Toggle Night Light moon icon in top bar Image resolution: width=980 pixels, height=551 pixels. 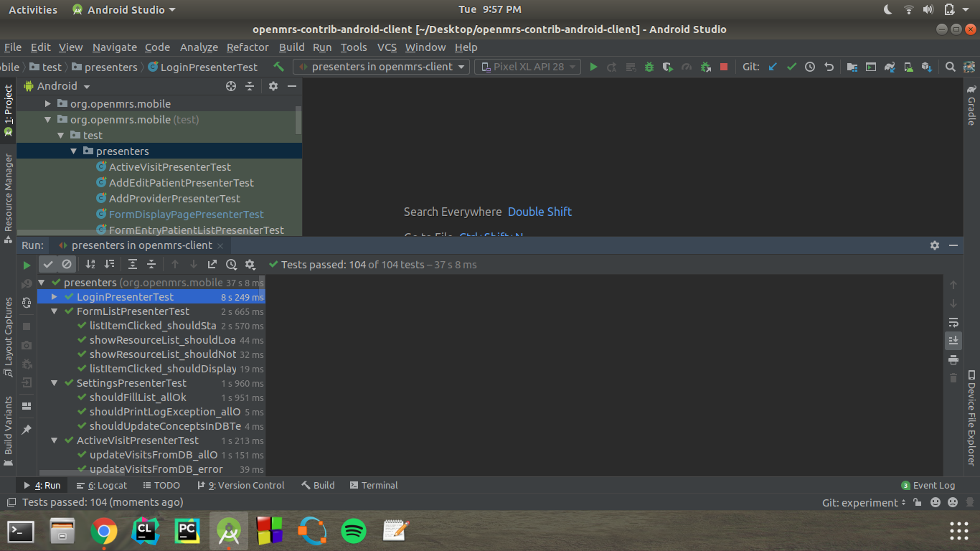tap(887, 9)
